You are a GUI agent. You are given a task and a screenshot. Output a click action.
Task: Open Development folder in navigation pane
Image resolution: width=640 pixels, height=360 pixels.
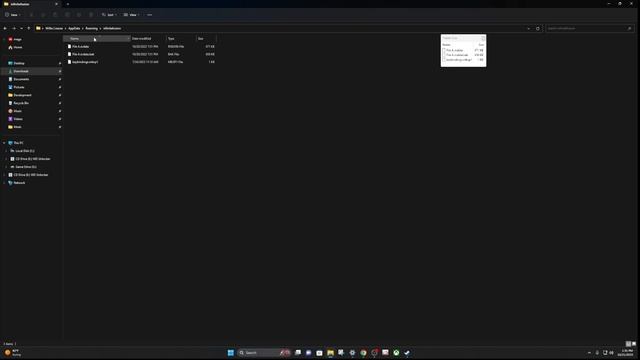22,95
